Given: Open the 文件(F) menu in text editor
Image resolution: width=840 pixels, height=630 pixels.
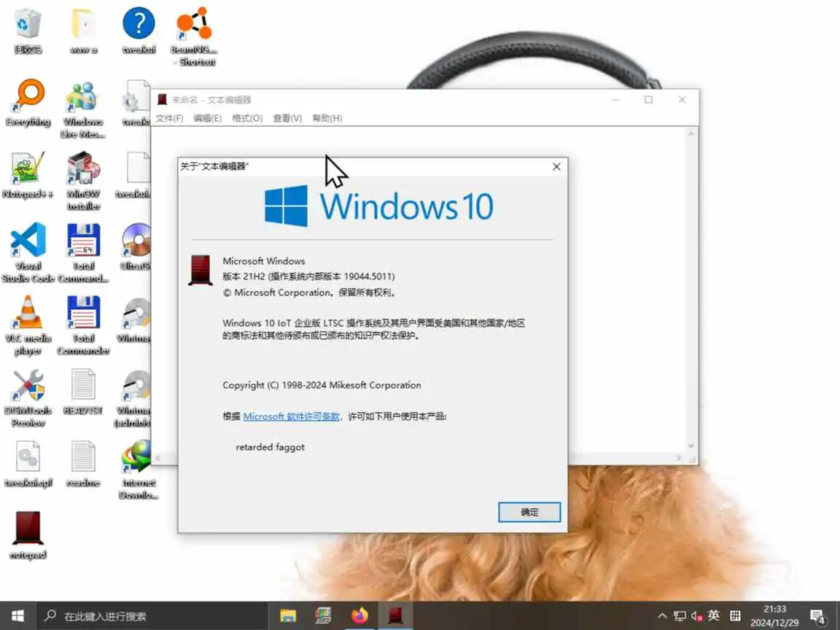Looking at the screenshot, I should [169, 118].
